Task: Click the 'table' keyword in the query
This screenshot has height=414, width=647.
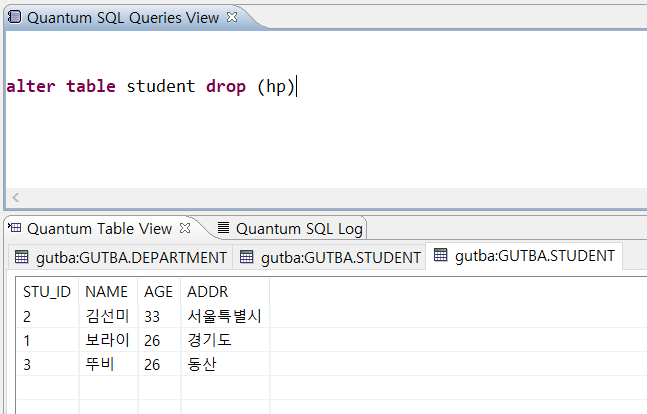Action: [91, 86]
